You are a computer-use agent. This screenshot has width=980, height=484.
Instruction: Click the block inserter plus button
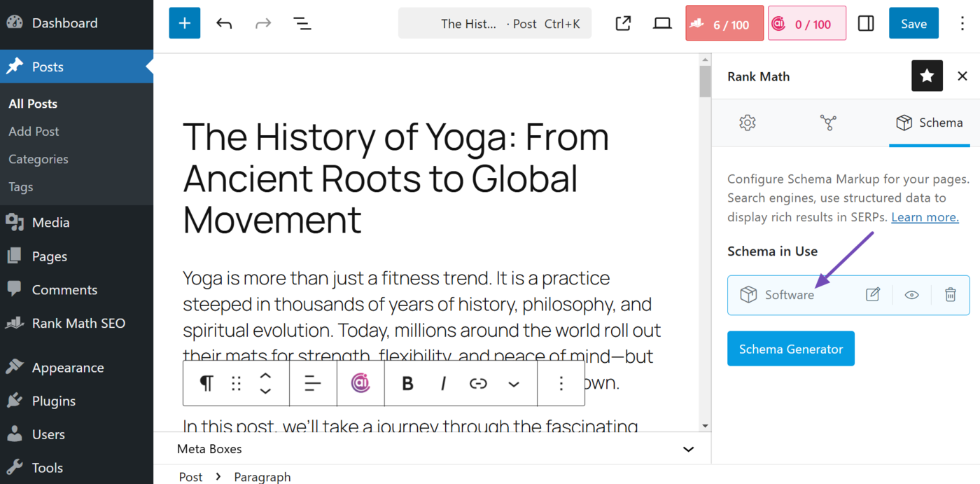[185, 23]
